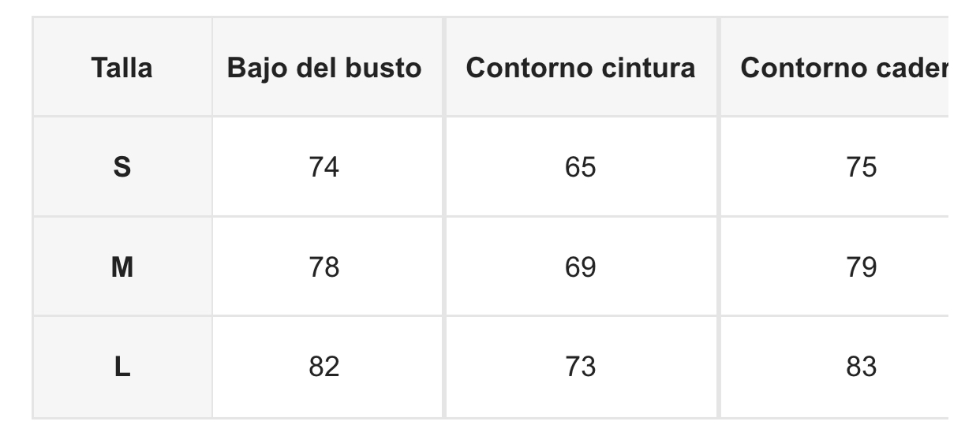Pick the small size underbust measurement cell
This screenshot has width=980, height=440.
[324, 167]
